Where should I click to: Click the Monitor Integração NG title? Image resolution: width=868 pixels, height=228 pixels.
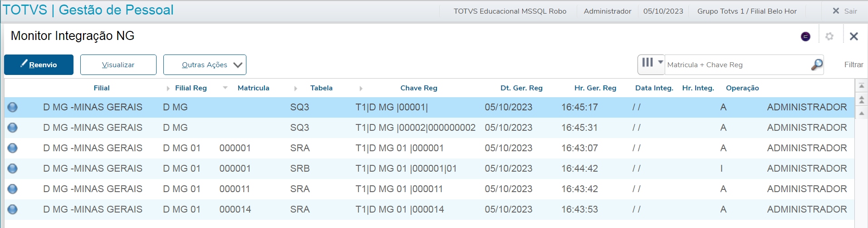(x=73, y=36)
